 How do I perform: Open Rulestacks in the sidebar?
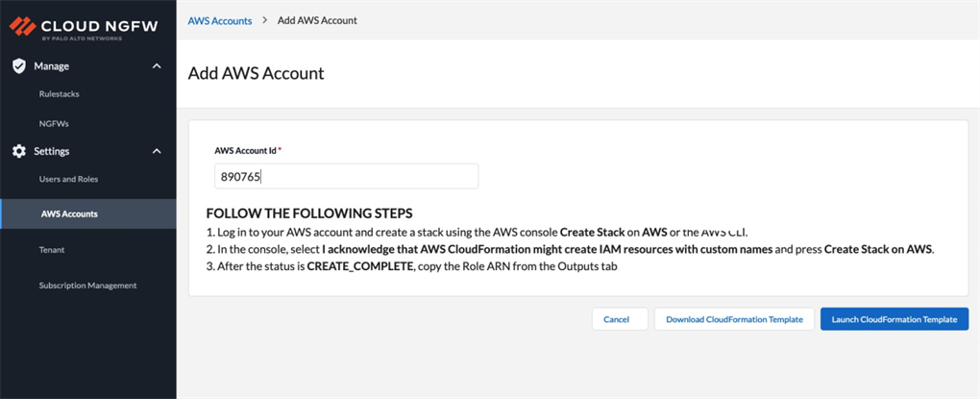pos(60,94)
